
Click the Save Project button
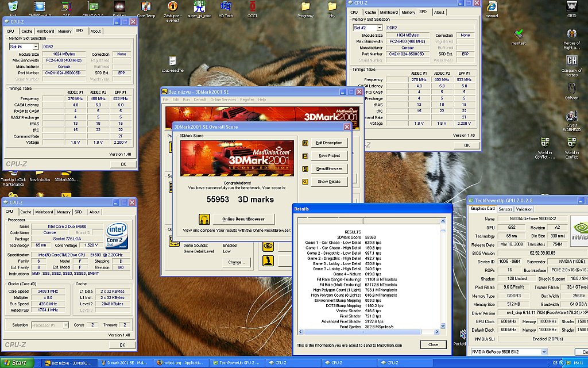click(329, 156)
